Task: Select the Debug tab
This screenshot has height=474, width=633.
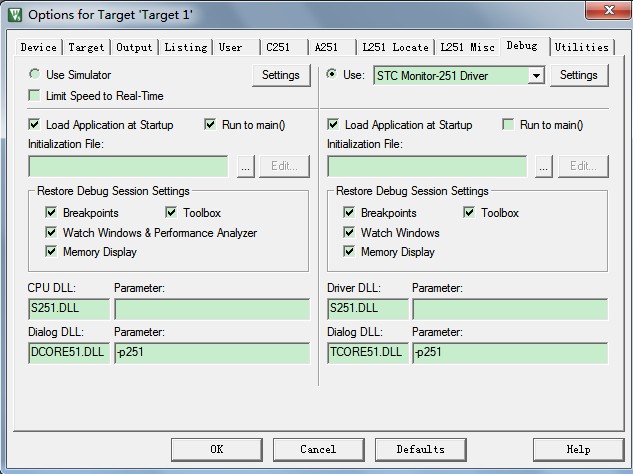Action: pyautogui.click(x=524, y=46)
